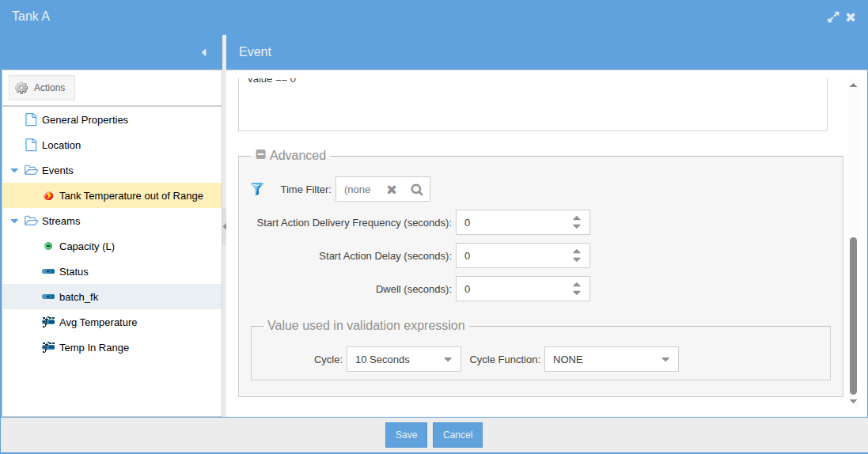This screenshot has width=868, height=454.
Task: Open the Actions gear menu
Action: coord(41,88)
